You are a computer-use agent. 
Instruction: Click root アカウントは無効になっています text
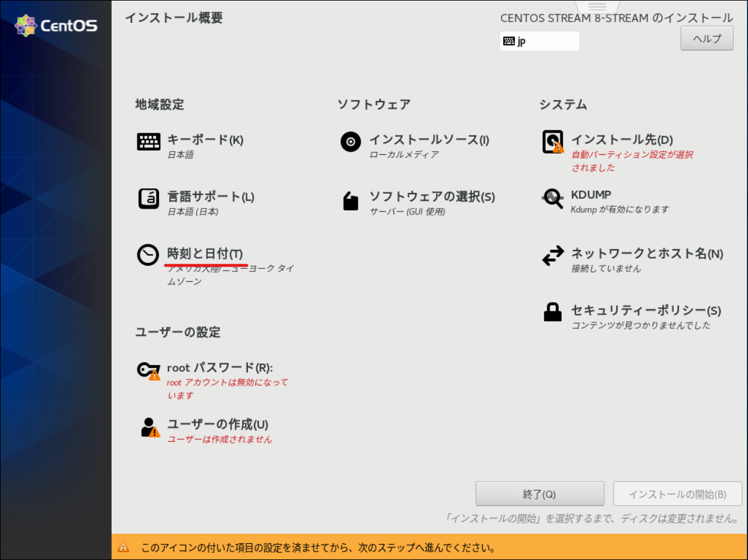point(228,388)
